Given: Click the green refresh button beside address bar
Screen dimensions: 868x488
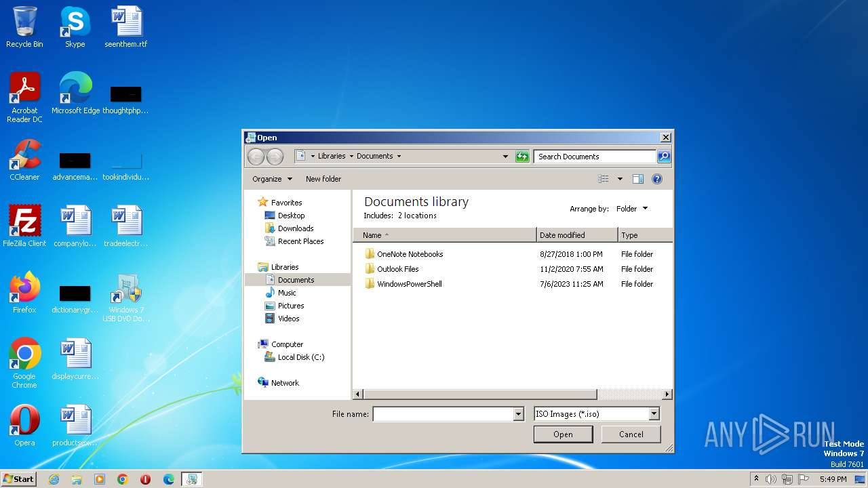Looking at the screenshot, I should coord(522,157).
